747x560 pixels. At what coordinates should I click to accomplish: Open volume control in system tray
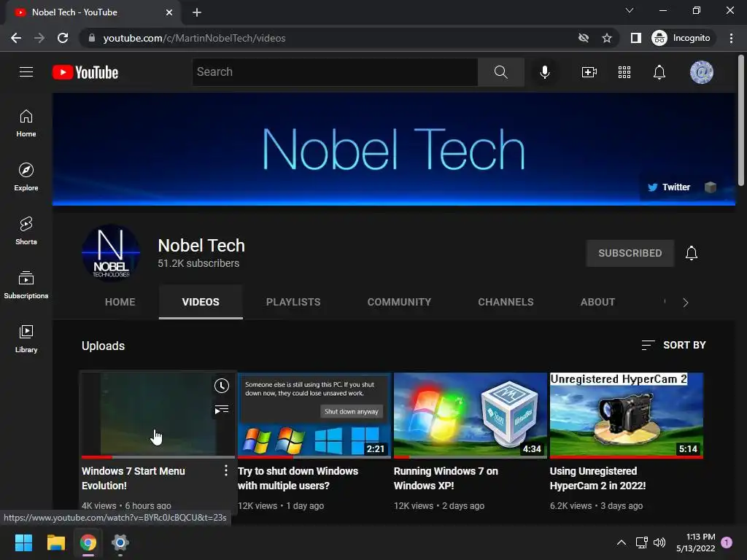click(x=659, y=542)
